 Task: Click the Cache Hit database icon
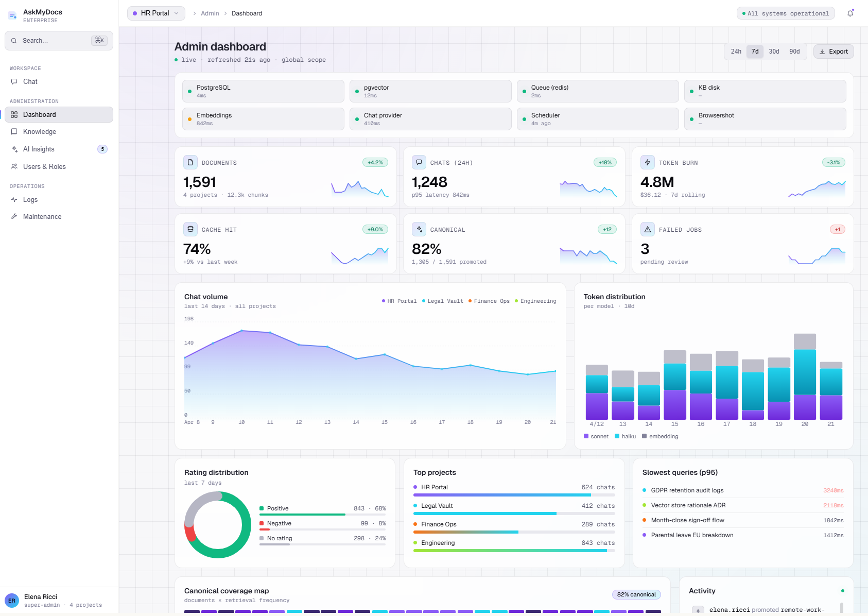click(190, 229)
